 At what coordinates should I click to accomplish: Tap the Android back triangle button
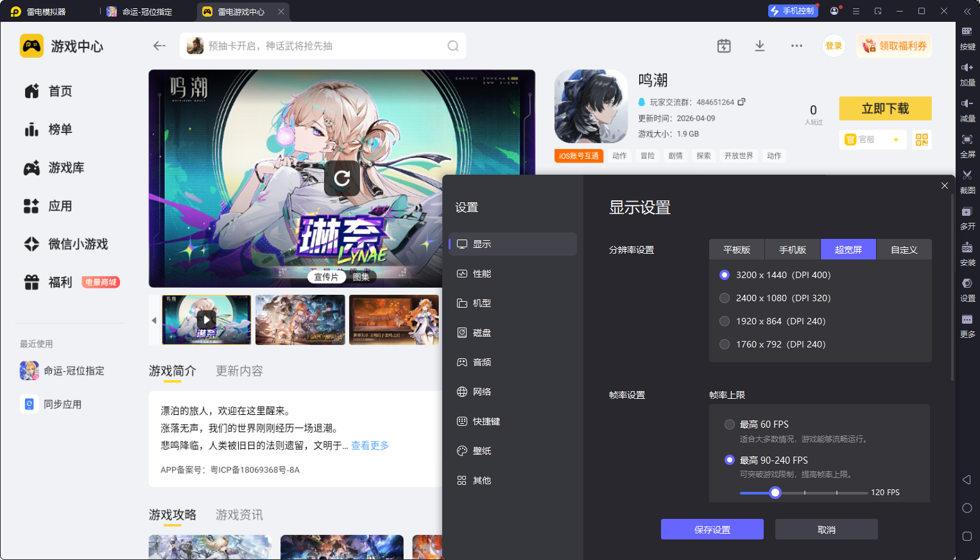967,480
